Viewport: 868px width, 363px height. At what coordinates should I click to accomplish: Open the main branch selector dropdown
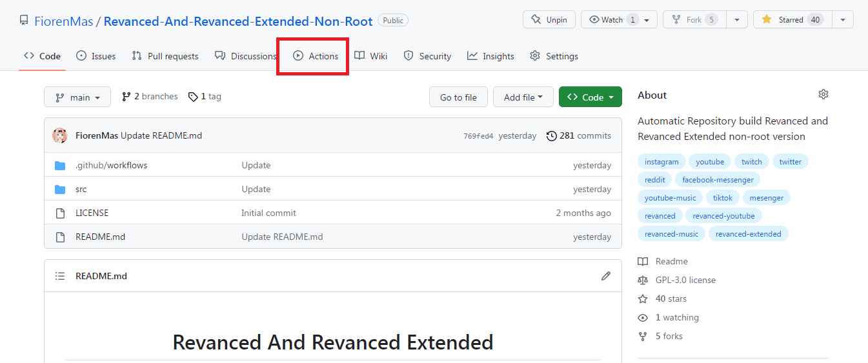point(77,97)
